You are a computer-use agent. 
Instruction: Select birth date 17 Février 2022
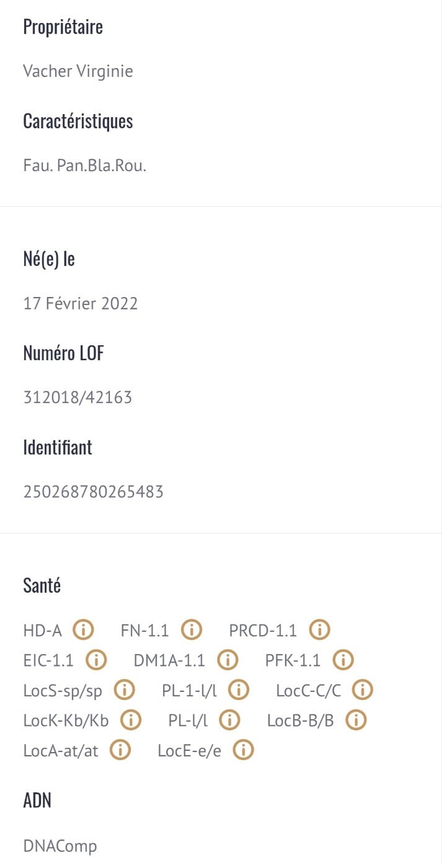[81, 303]
